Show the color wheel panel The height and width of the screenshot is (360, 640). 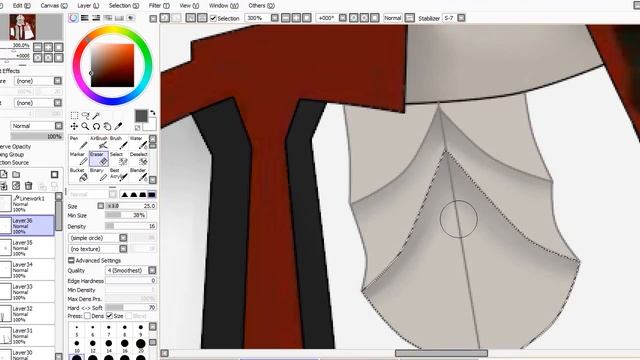click(x=73, y=18)
